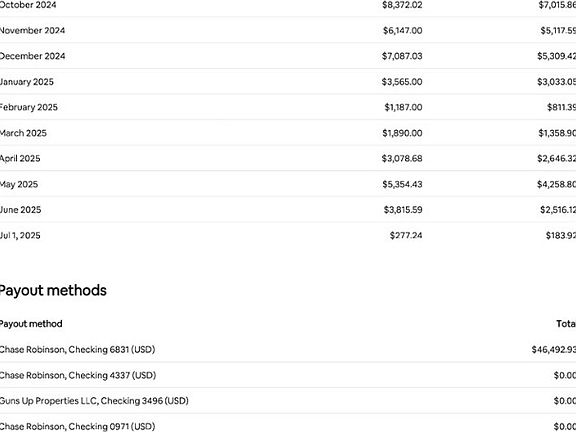Click the January 2025 row
Screen dimensions: 576x432
[288, 82]
